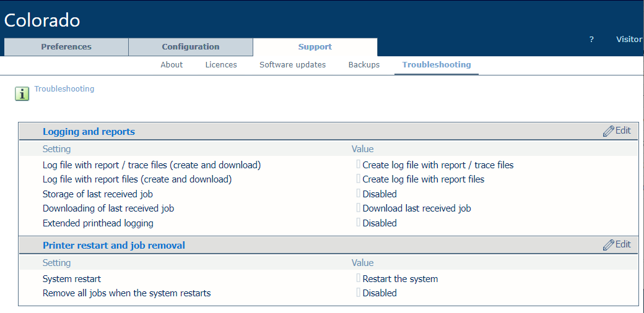This screenshot has height=313, width=644.
Task: Click Disabled value for Storage of last received job
Action: tap(380, 194)
